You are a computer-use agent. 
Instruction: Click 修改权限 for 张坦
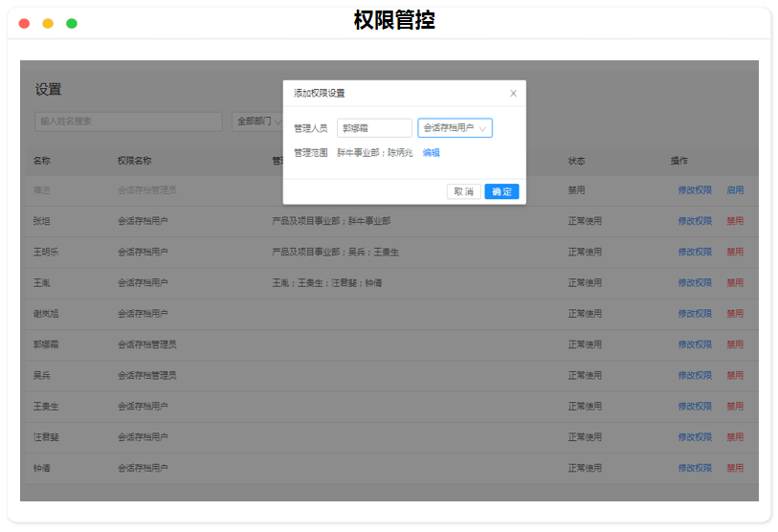(695, 221)
